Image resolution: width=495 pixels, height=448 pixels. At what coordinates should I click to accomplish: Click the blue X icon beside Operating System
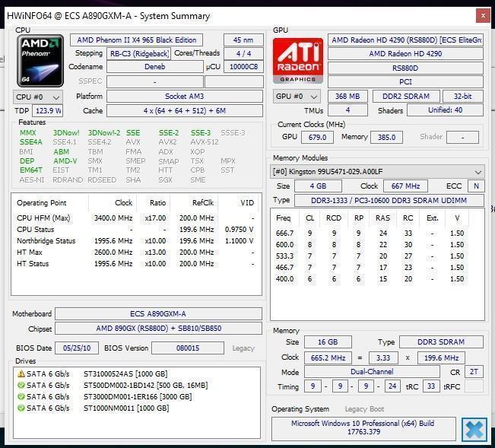click(x=474, y=430)
